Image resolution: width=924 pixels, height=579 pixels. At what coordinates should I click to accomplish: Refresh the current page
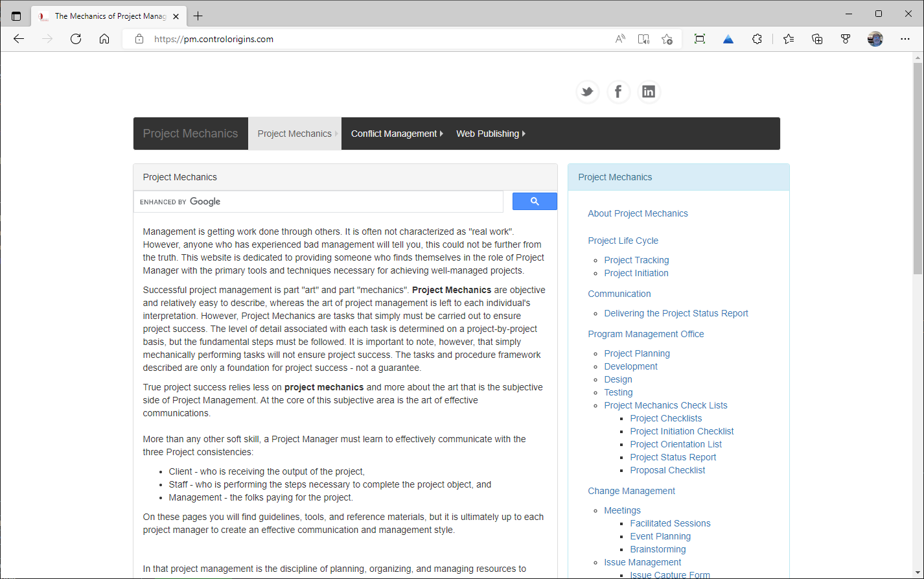(76, 39)
